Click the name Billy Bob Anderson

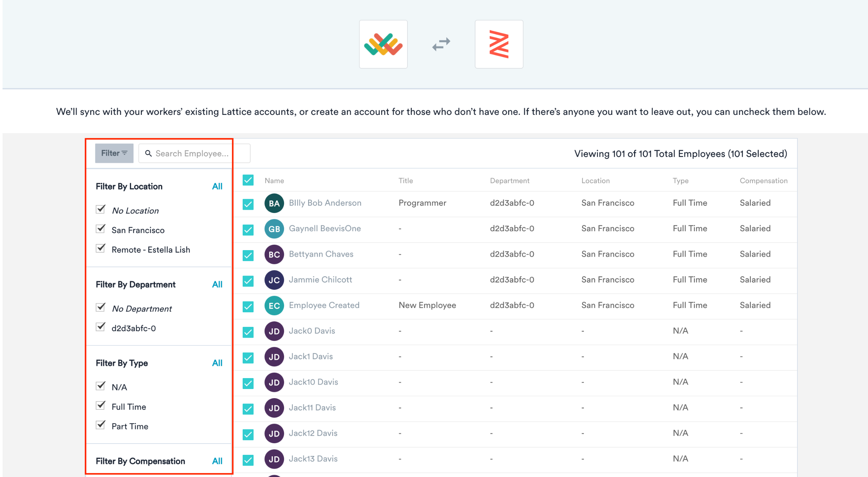click(325, 203)
